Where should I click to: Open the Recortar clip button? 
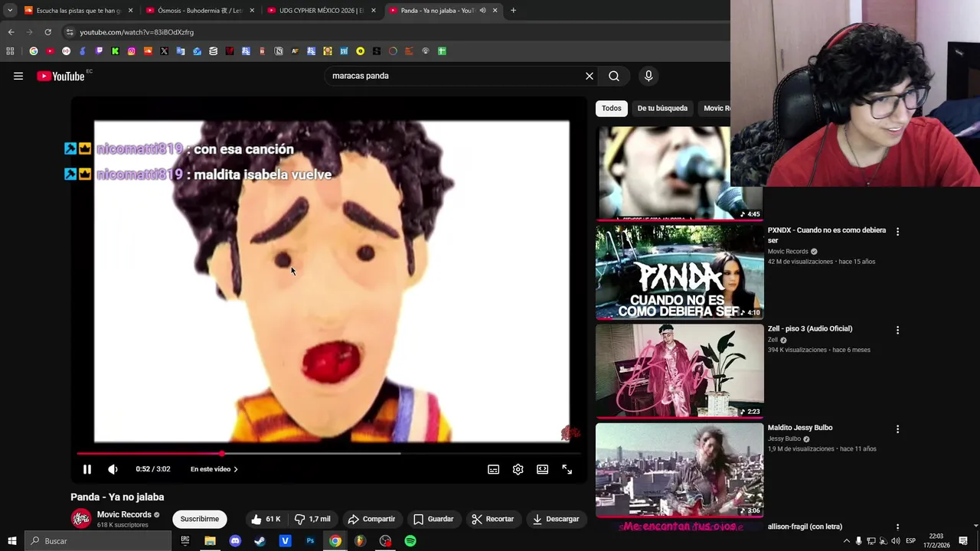coord(492,519)
